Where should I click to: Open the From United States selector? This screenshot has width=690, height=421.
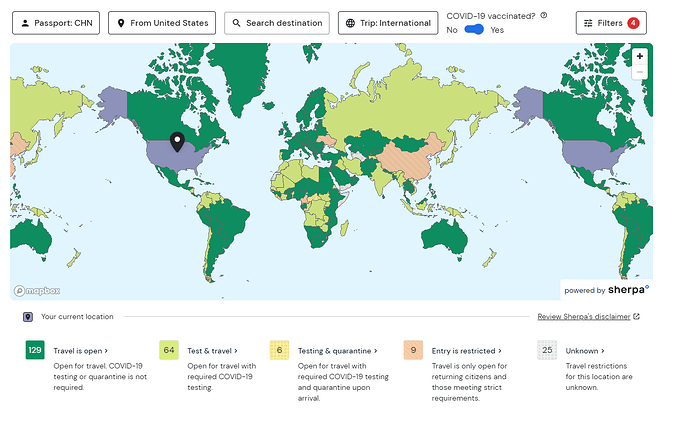click(162, 23)
